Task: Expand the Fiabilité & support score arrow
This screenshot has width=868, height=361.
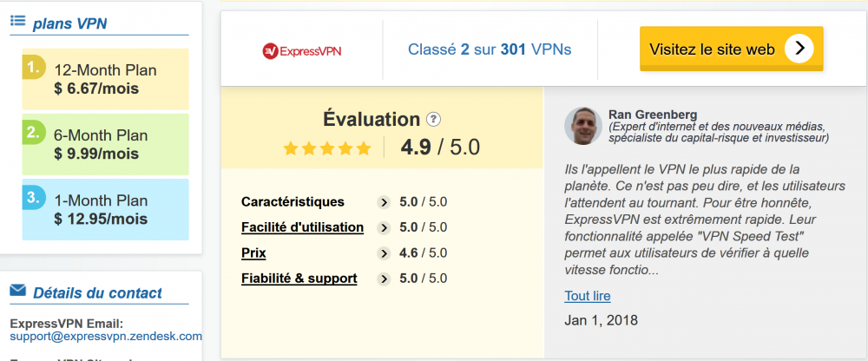Action: pyautogui.click(x=383, y=279)
